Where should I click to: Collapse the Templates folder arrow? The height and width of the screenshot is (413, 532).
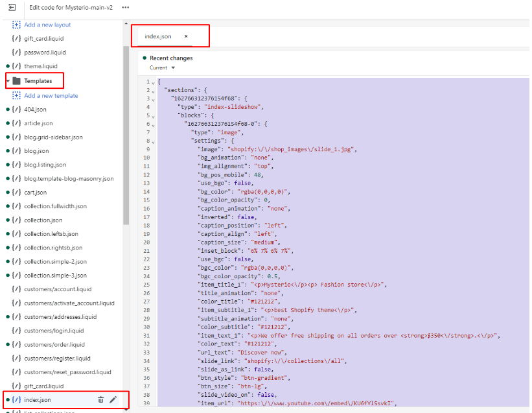click(8, 81)
